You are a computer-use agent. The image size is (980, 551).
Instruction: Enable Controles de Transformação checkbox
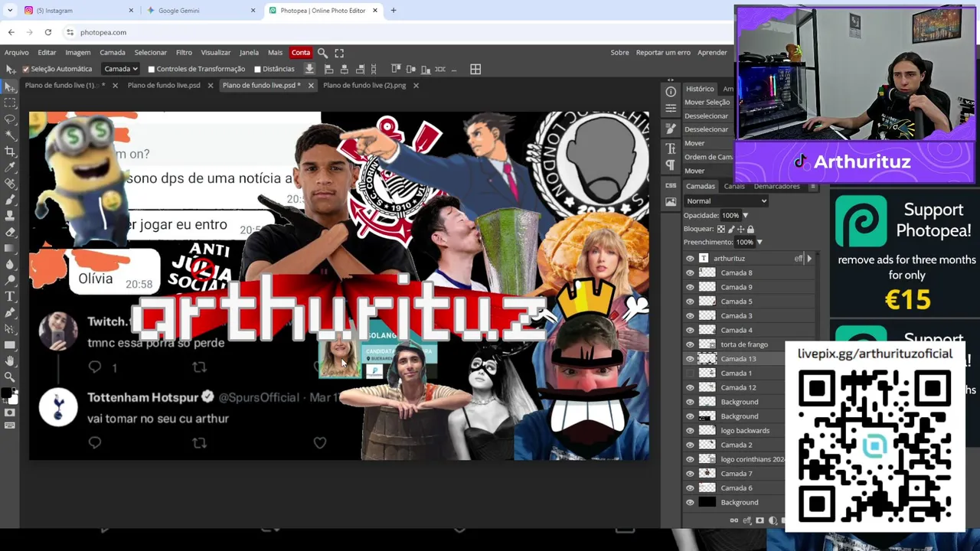[151, 69]
